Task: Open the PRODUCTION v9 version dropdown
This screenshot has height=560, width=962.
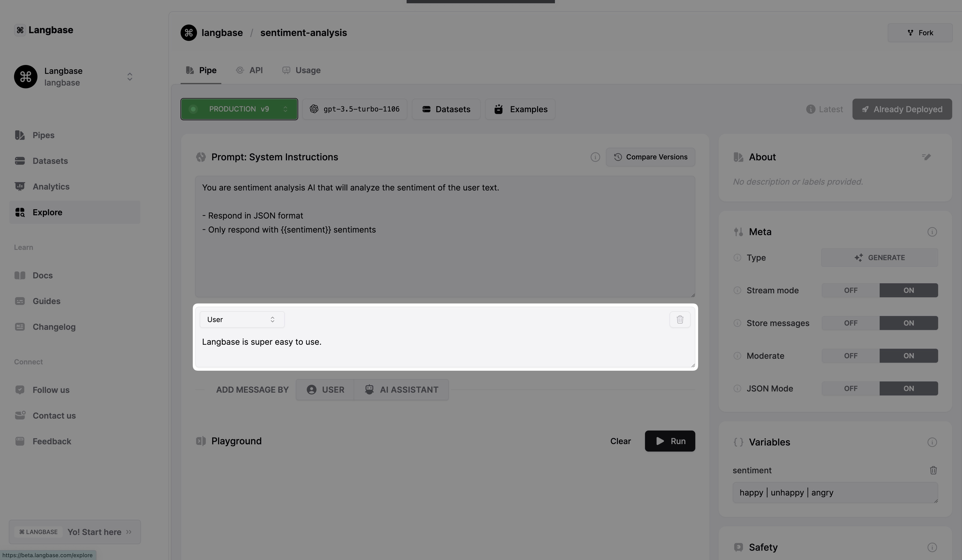Action: click(x=239, y=109)
